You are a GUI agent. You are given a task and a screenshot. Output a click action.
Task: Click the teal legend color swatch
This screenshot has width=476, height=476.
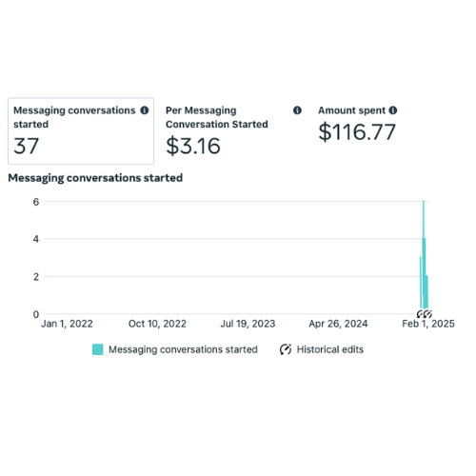click(97, 349)
